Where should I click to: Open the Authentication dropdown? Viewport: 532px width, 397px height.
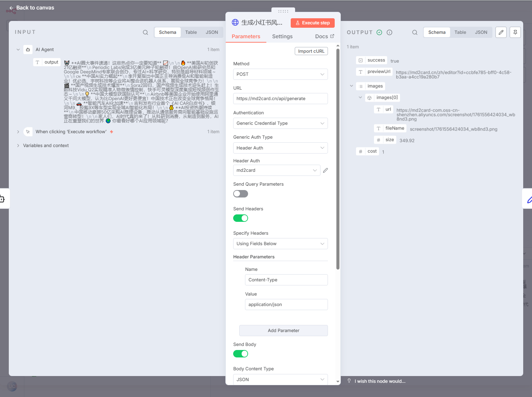point(281,123)
